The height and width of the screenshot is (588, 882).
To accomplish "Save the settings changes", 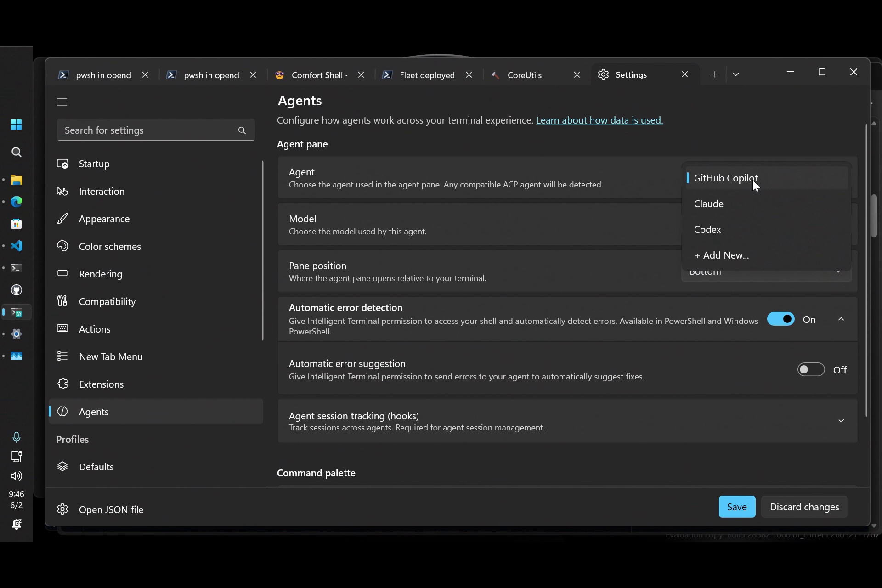I will (x=737, y=507).
